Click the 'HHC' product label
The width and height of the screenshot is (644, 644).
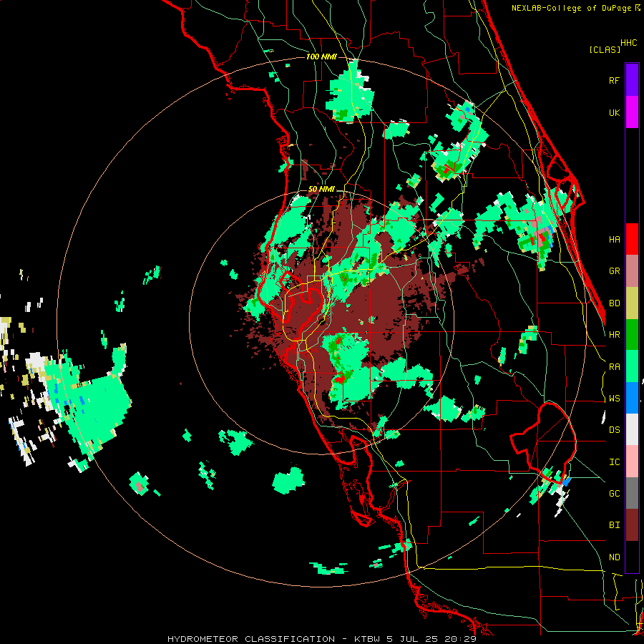click(x=629, y=43)
